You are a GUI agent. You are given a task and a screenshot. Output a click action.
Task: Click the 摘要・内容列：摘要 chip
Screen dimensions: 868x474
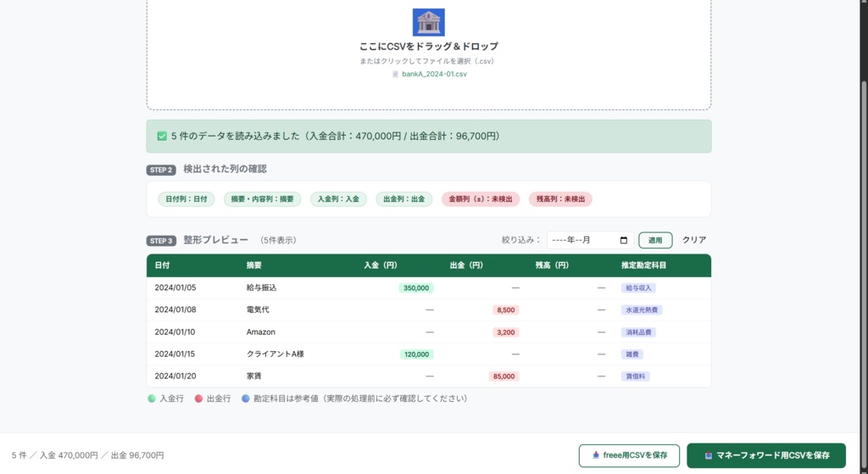pyautogui.click(x=263, y=199)
